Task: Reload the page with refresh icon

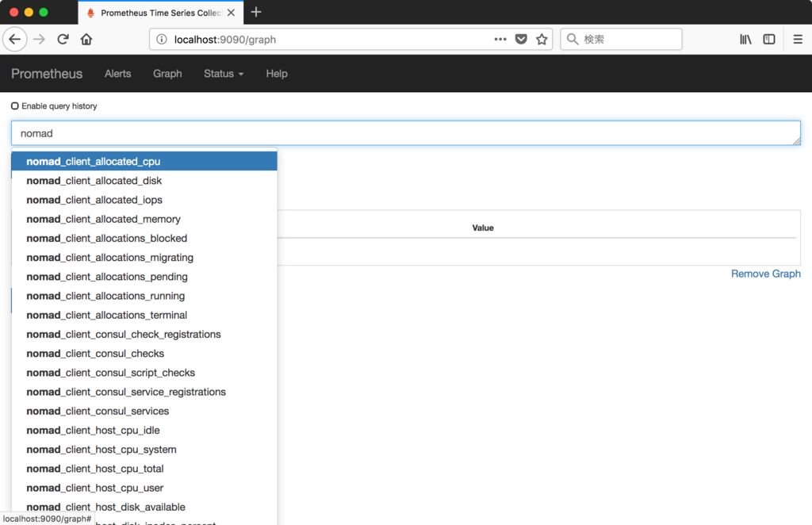Action: [x=63, y=40]
